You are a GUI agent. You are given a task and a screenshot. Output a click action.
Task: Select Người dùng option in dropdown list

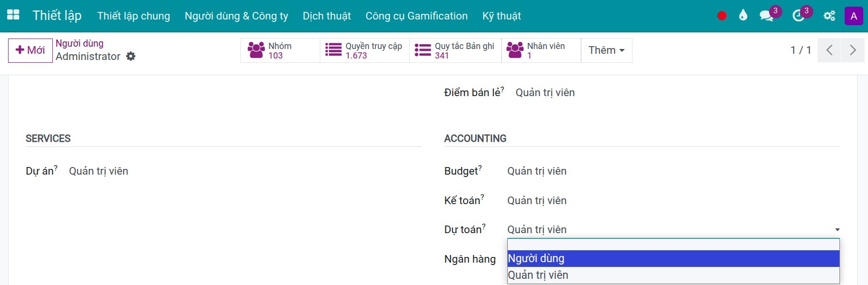tap(673, 258)
